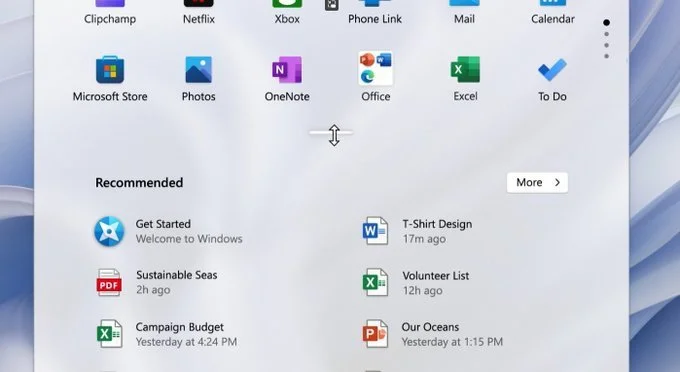
Task: Open Our Oceans PowerPoint file icon
Action: 375,334
